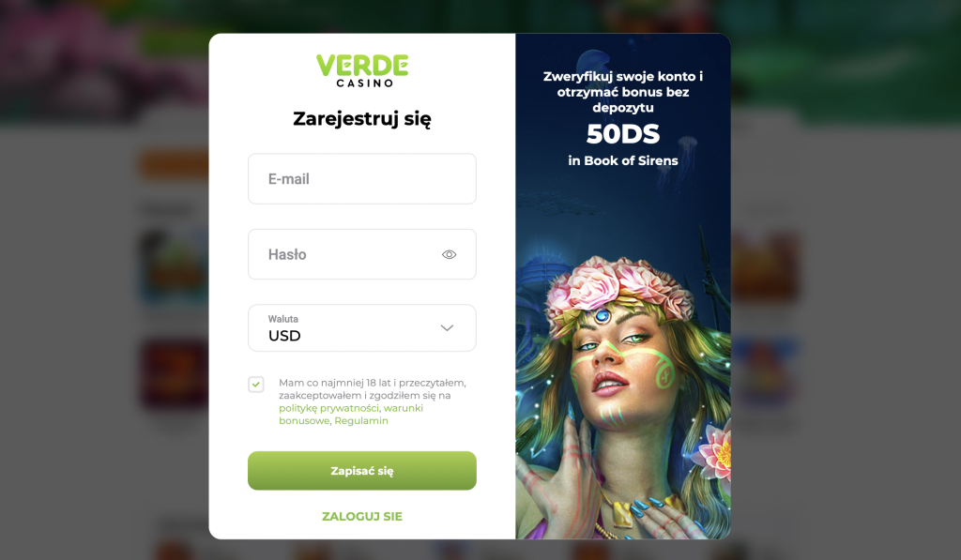Open the Regulamin link
This screenshot has width=961, height=560.
coord(361,421)
